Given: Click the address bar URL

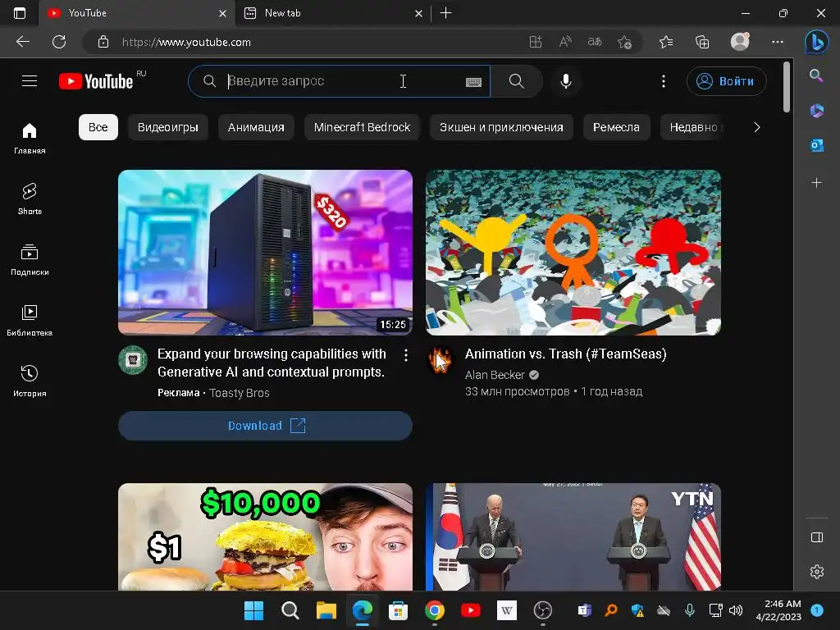Looking at the screenshot, I should click(186, 43).
